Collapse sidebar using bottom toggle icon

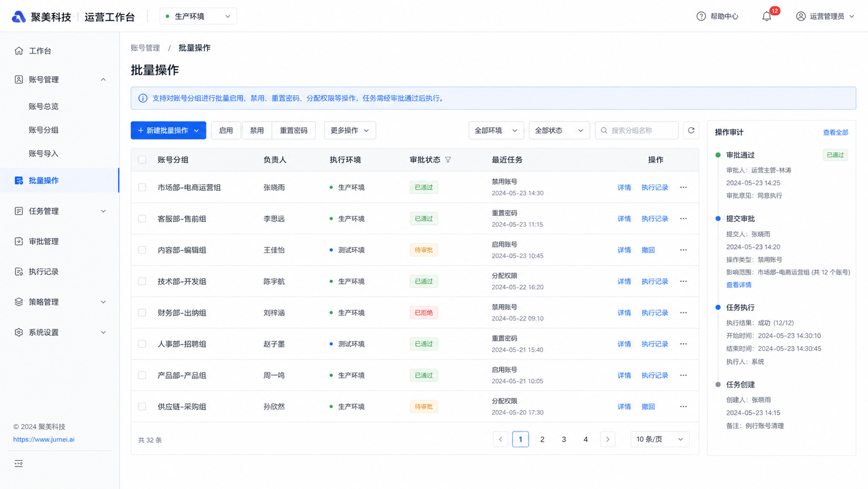(19, 464)
